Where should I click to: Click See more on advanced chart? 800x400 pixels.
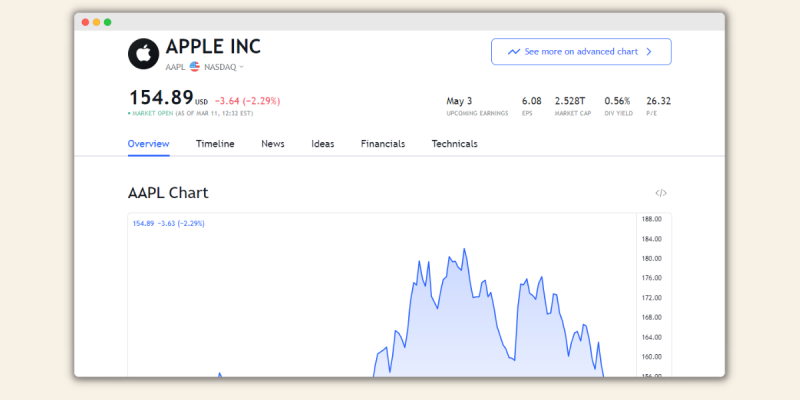[581, 52]
